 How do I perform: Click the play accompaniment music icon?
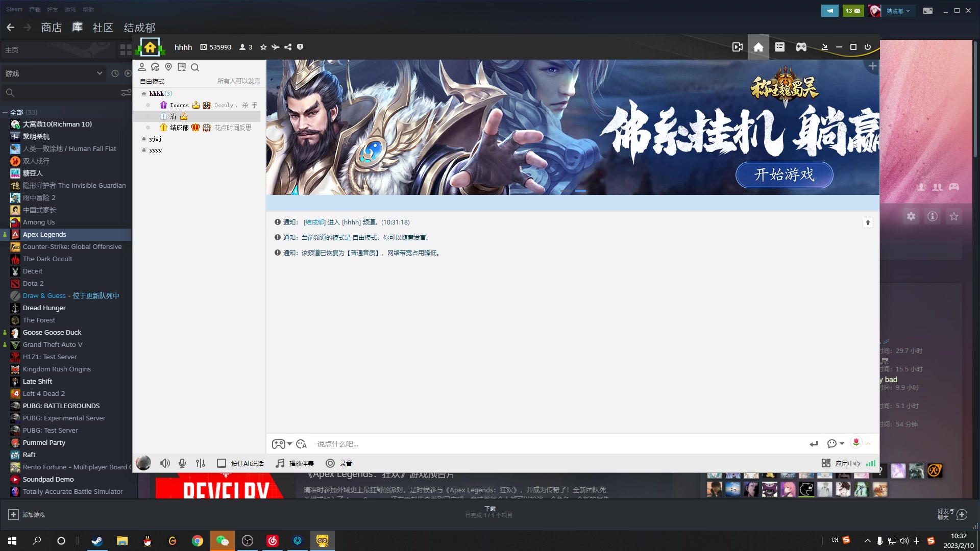(280, 463)
